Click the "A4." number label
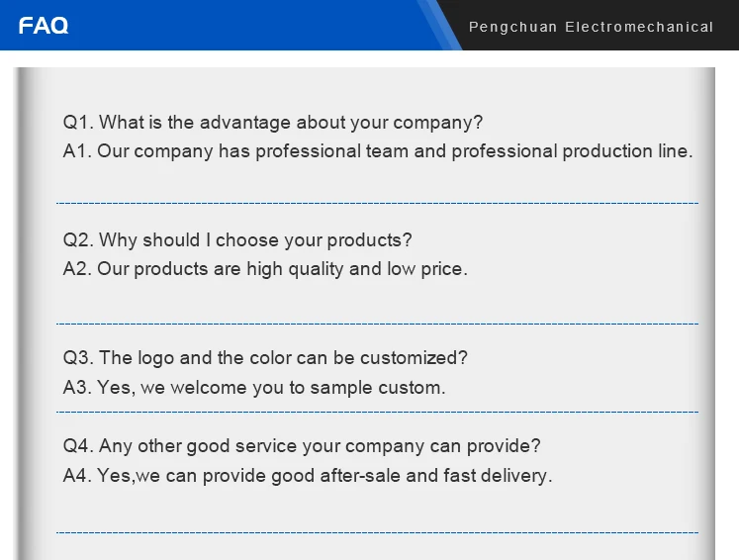The width and height of the screenshot is (739, 560). (77, 476)
